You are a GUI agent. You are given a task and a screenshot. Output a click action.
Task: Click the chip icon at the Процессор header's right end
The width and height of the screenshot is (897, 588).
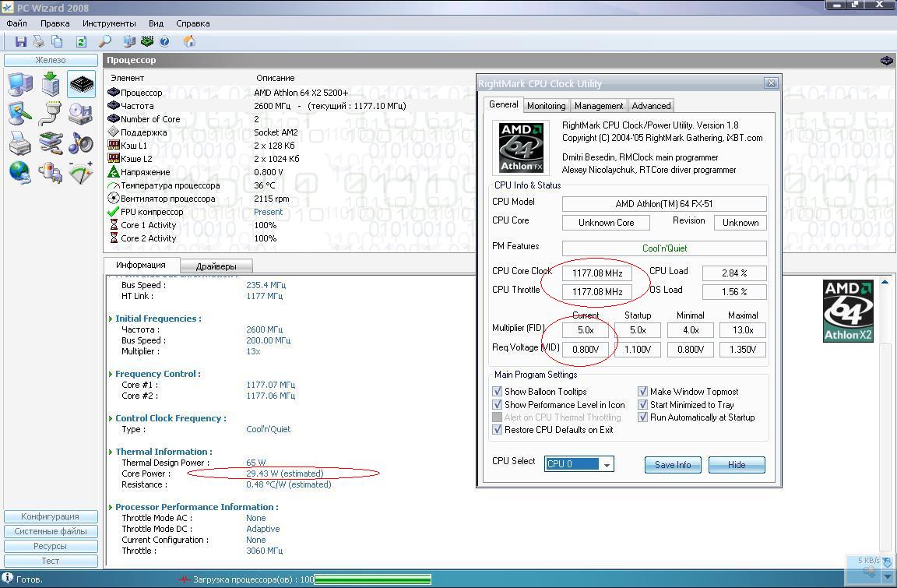pyautogui.click(x=886, y=60)
